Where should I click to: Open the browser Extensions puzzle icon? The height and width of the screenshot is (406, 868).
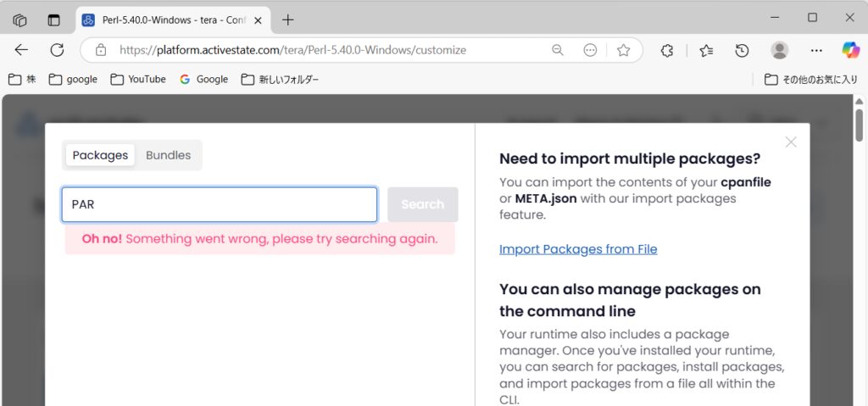pyautogui.click(x=667, y=50)
